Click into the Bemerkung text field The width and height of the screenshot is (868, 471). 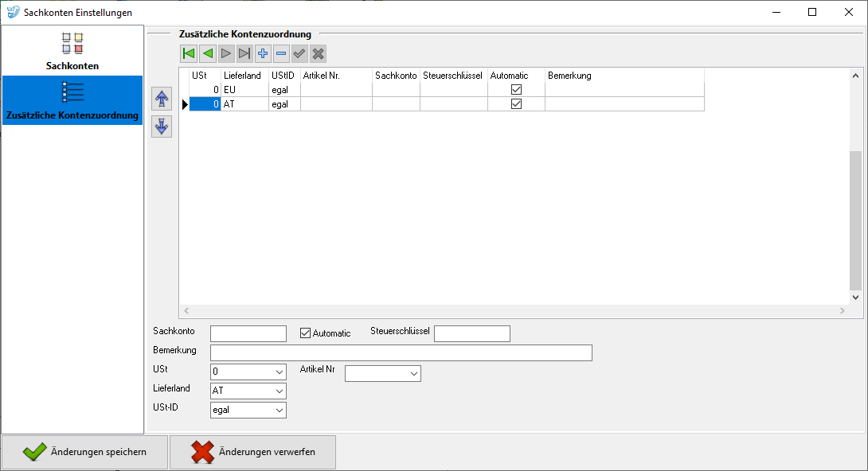401,352
